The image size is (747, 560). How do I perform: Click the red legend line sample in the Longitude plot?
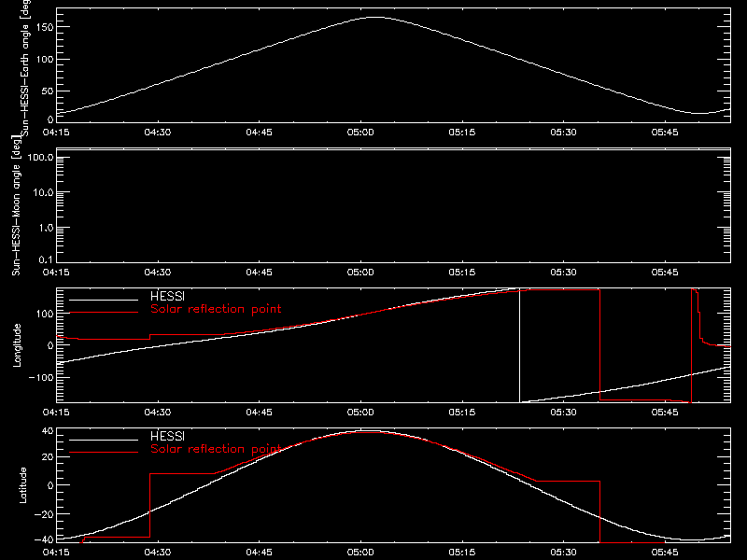(104, 313)
